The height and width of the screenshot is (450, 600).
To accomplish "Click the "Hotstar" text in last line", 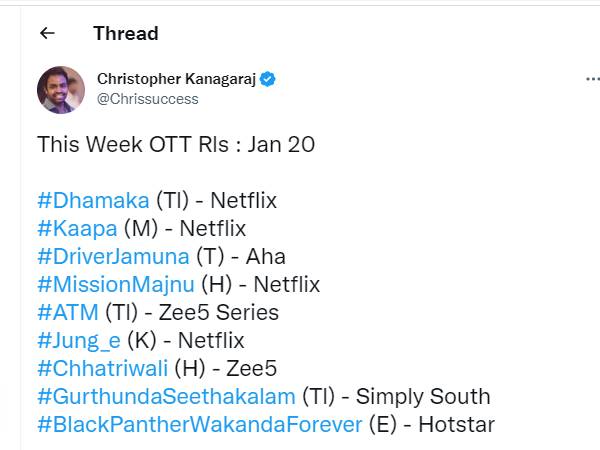I will coord(456,424).
